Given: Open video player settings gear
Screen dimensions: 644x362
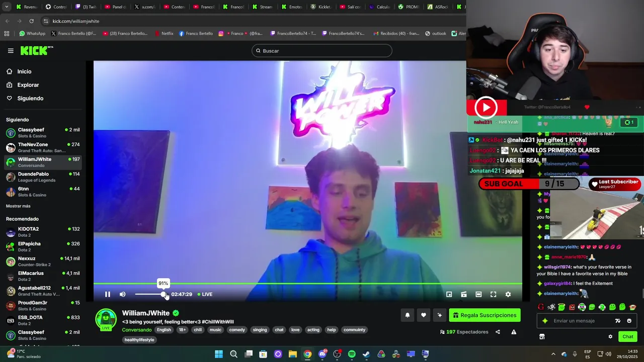Looking at the screenshot, I should (508, 294).
